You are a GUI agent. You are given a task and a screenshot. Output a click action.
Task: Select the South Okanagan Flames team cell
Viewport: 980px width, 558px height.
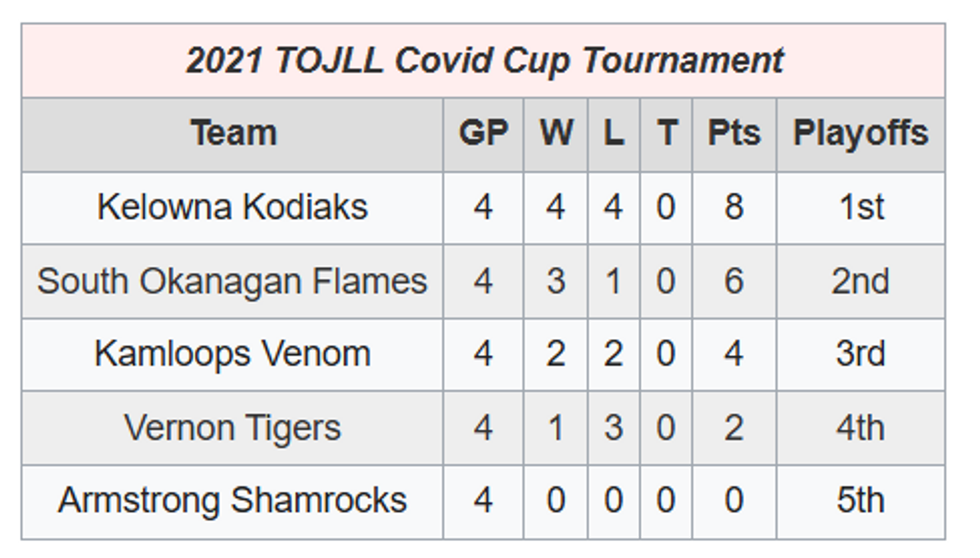click(233, 281)
